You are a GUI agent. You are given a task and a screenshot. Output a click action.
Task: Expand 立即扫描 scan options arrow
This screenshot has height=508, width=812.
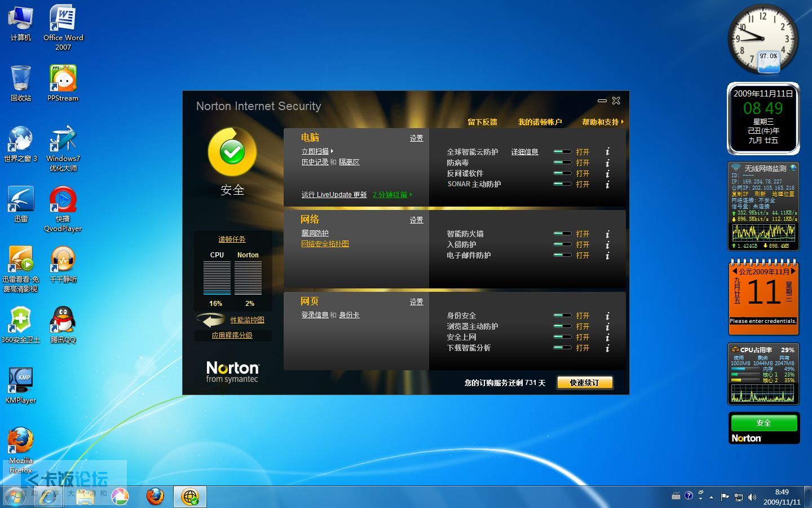[x=332, y=151]
